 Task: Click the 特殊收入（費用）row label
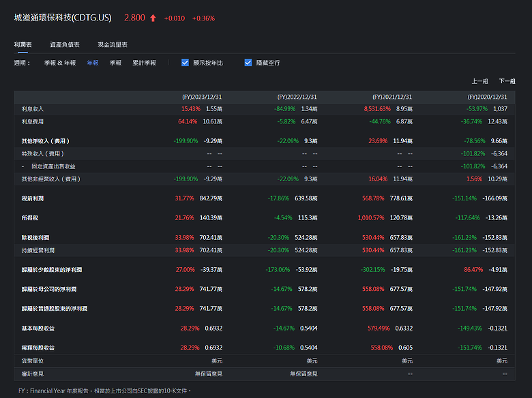pyautogui.click(x=43, y=153)
